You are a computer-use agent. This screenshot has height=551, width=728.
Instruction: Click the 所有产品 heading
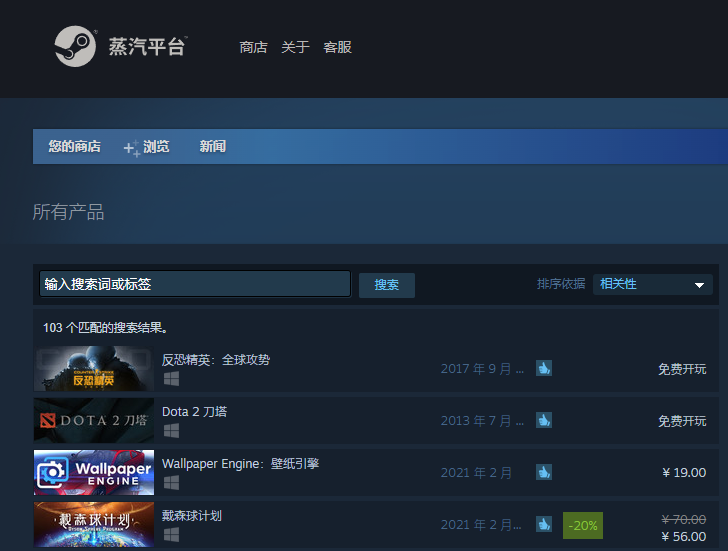68,212
